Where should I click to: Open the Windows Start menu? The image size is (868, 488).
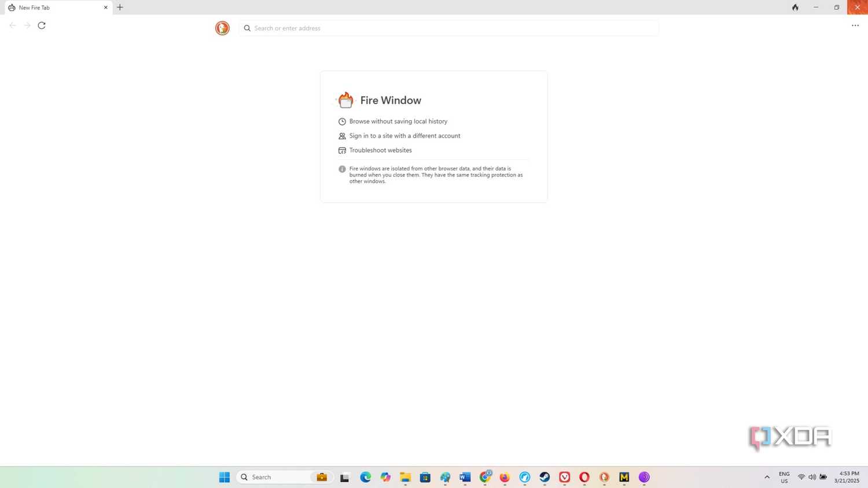225,477
